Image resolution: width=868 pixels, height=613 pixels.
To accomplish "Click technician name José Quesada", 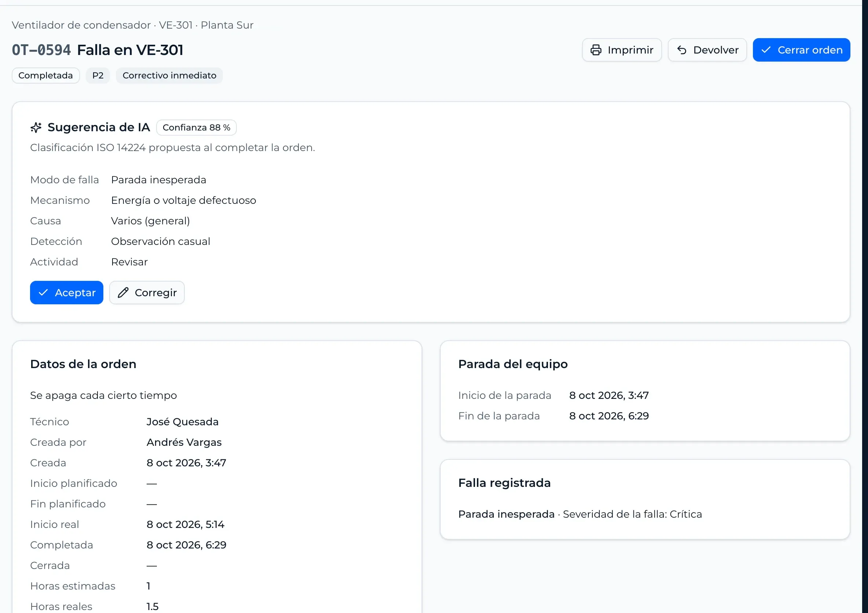I will click(x=182, y=422).
